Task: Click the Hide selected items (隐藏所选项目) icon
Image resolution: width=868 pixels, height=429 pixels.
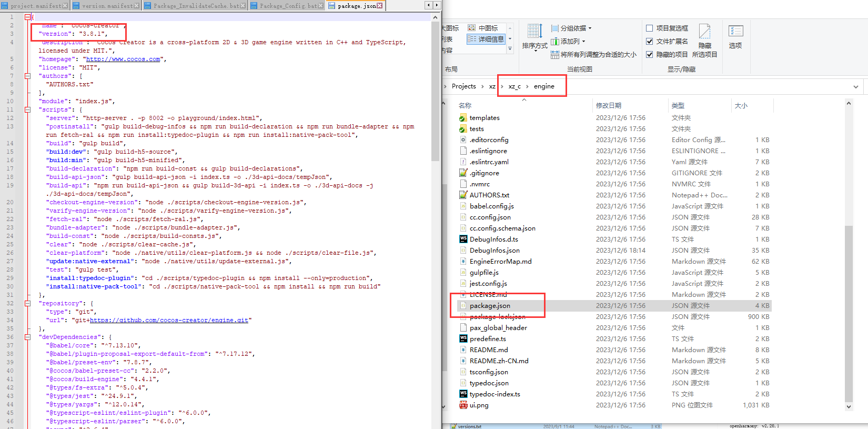Action: (x=705, y=41)
